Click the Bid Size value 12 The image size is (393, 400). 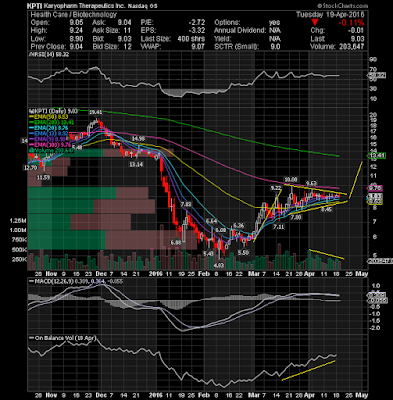coord(128,47)
